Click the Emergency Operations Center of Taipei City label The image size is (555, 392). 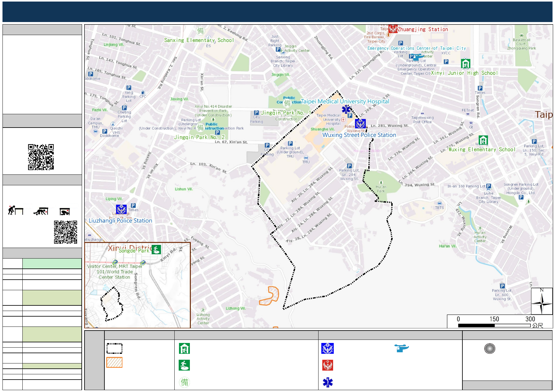417,48
